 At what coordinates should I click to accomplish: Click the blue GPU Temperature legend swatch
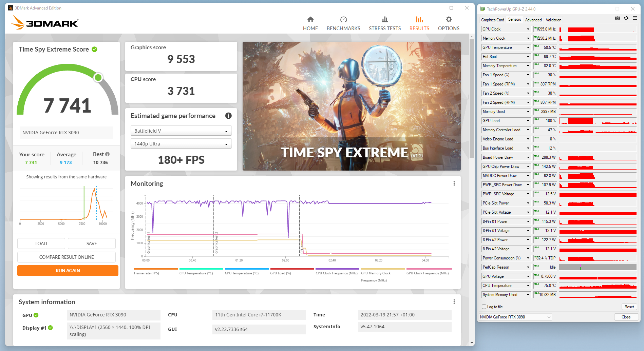click(247, 269)
